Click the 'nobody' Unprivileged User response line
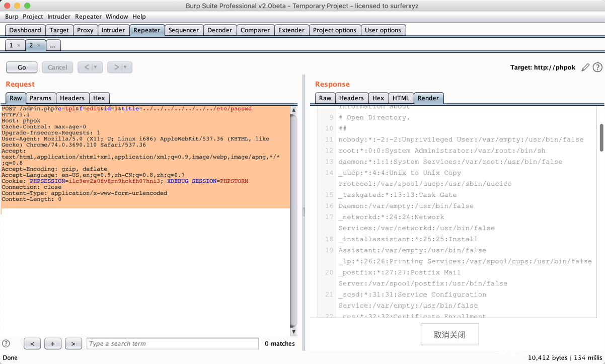This screenshot has width=605, height=364. tap(461, 139)
